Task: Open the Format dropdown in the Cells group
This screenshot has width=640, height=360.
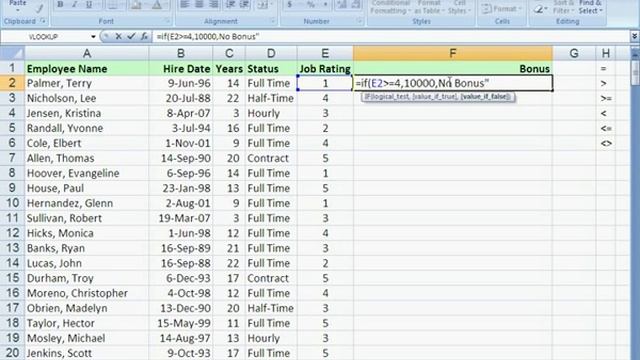Action: [502, 9]
